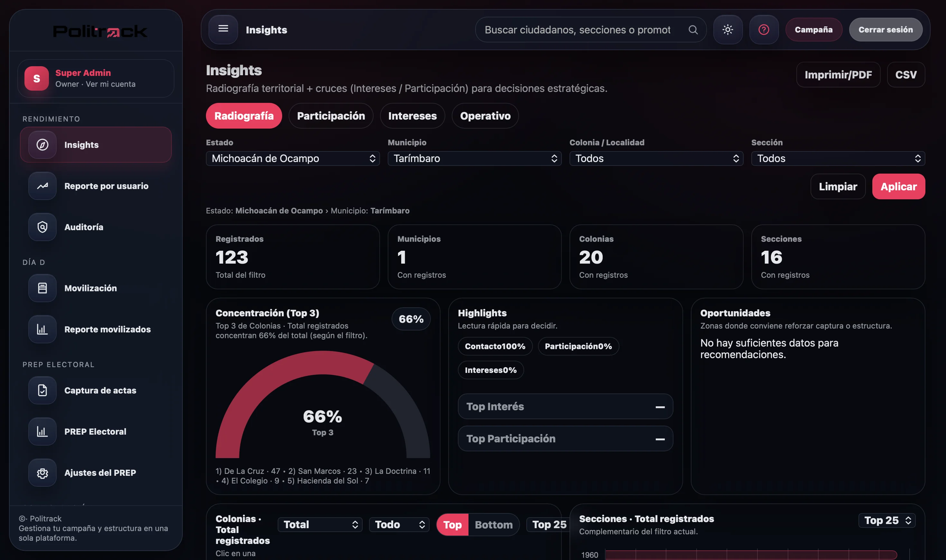Switch to the Participación tab
The image size is (946, 560).
(x=330, y=116)
